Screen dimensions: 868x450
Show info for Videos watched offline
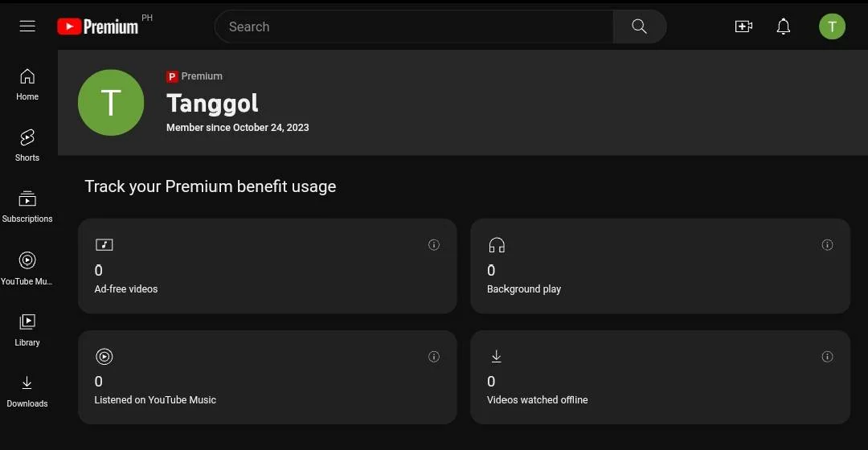coord(827,357)
